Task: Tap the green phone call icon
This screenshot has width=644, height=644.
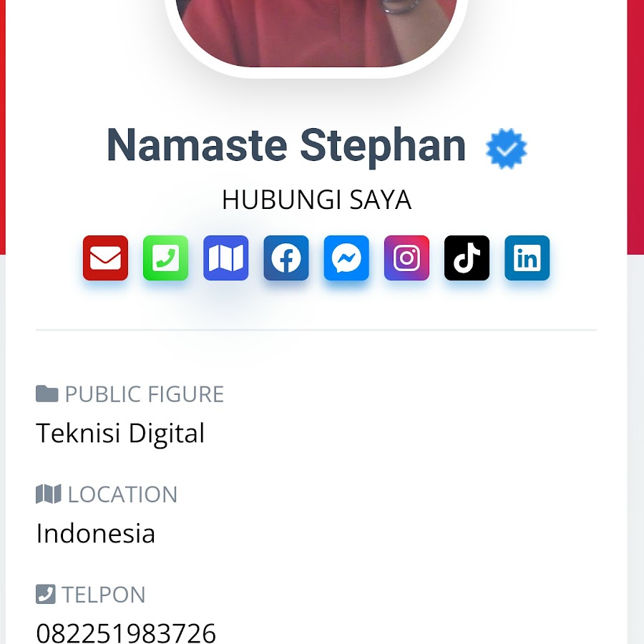Action: coord(165,258)
